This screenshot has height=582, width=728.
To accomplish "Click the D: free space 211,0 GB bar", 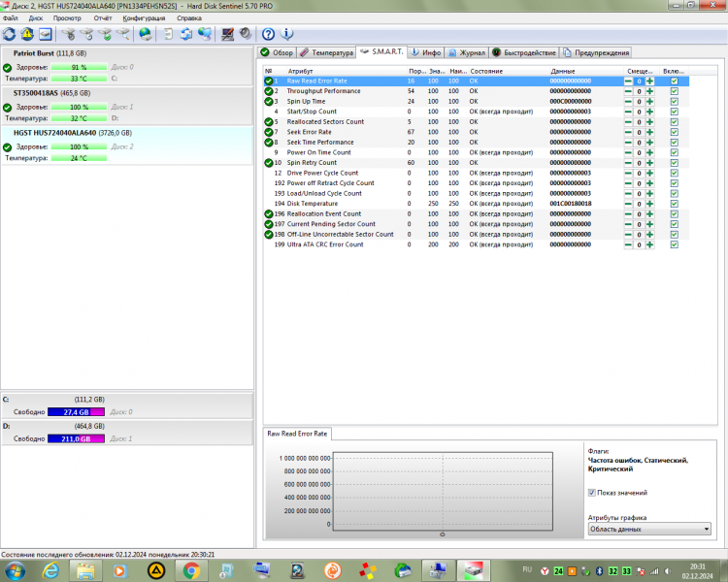I will coord(76,438).
